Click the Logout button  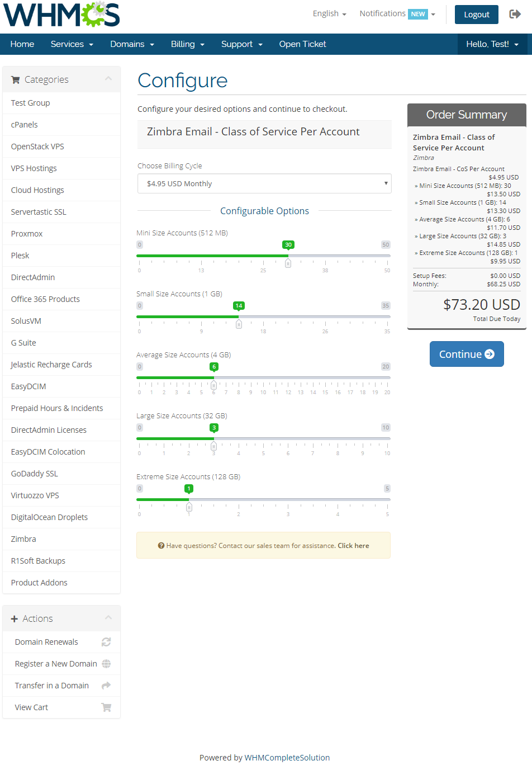click(477, 15)
